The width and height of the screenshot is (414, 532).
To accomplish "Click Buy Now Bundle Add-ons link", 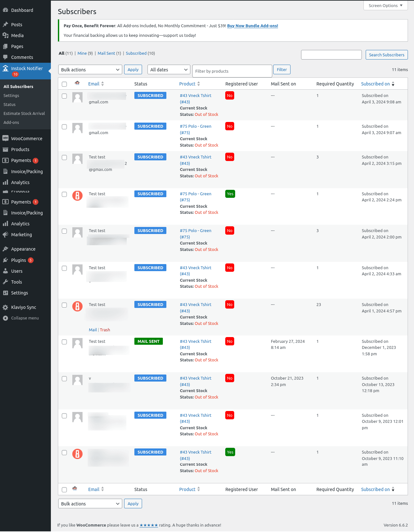I will (252, 26).
